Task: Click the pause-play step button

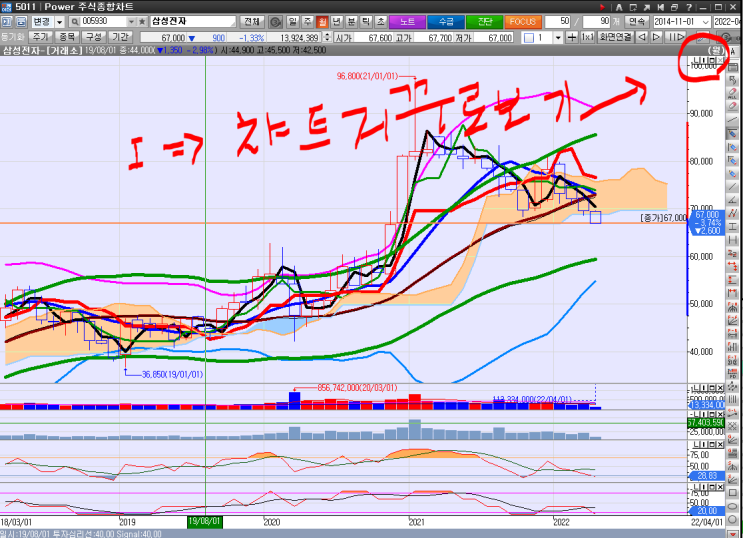Action: click(676, 37)
